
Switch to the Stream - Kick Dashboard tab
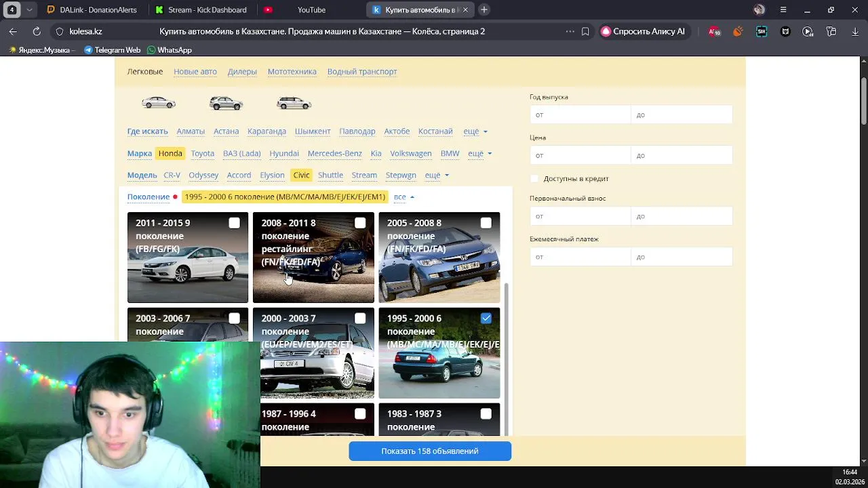(201, 9)
